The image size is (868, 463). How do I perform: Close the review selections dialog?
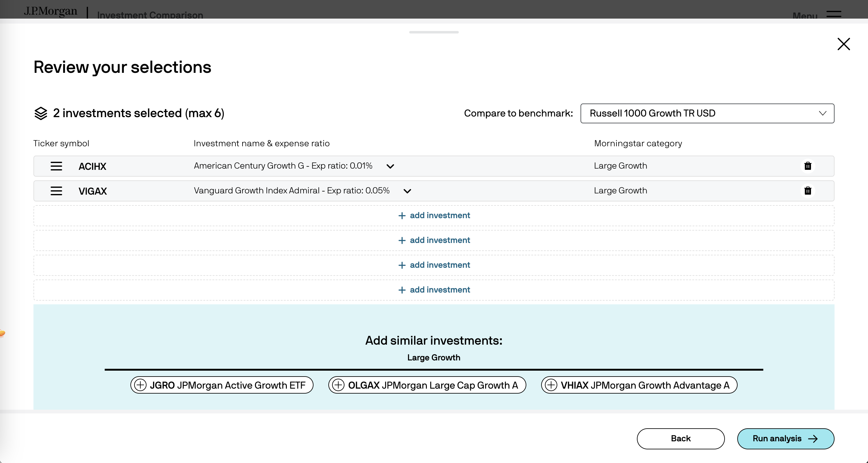click(844, 44)
